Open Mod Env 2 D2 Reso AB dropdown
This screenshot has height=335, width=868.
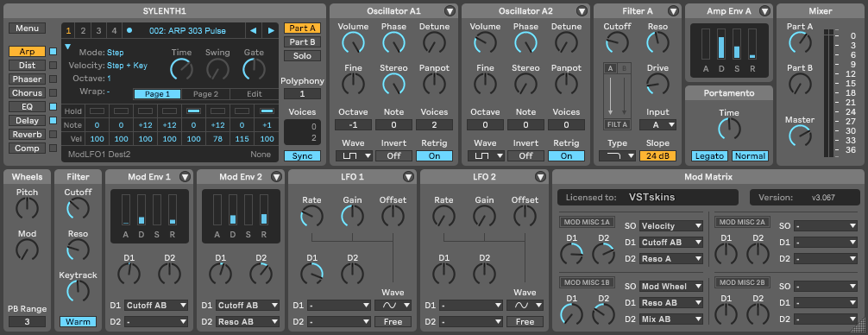pos(248,322)
